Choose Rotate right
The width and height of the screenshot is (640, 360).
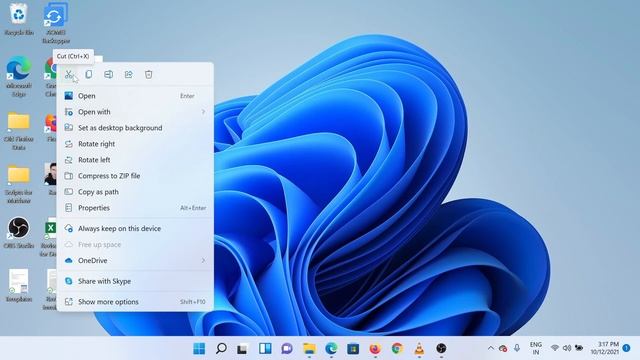click(135, 144)
